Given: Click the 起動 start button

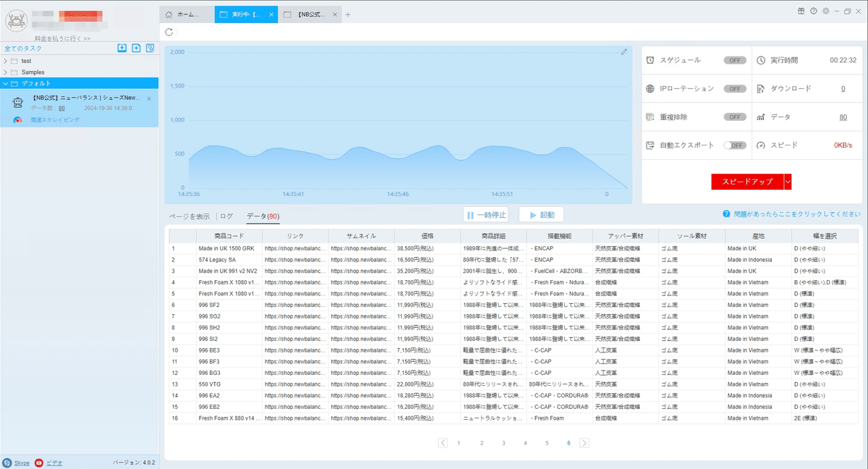Looking at the screenshot, I should pyautogui.click(x=541, y=215).
